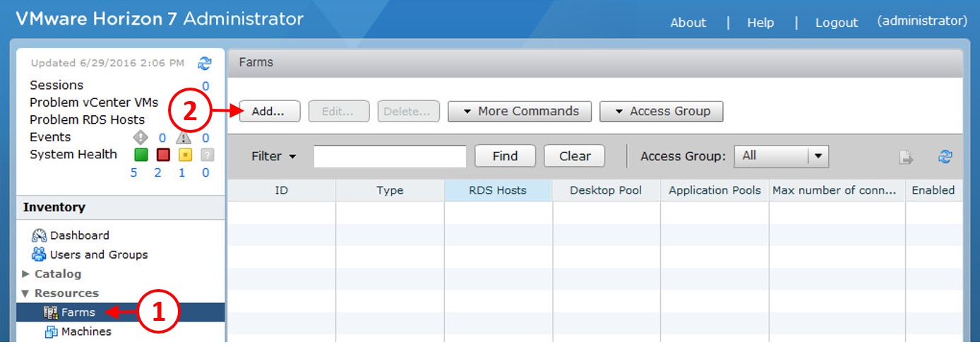Open the Access Group 'All' combo box

(x=782, y=156)
